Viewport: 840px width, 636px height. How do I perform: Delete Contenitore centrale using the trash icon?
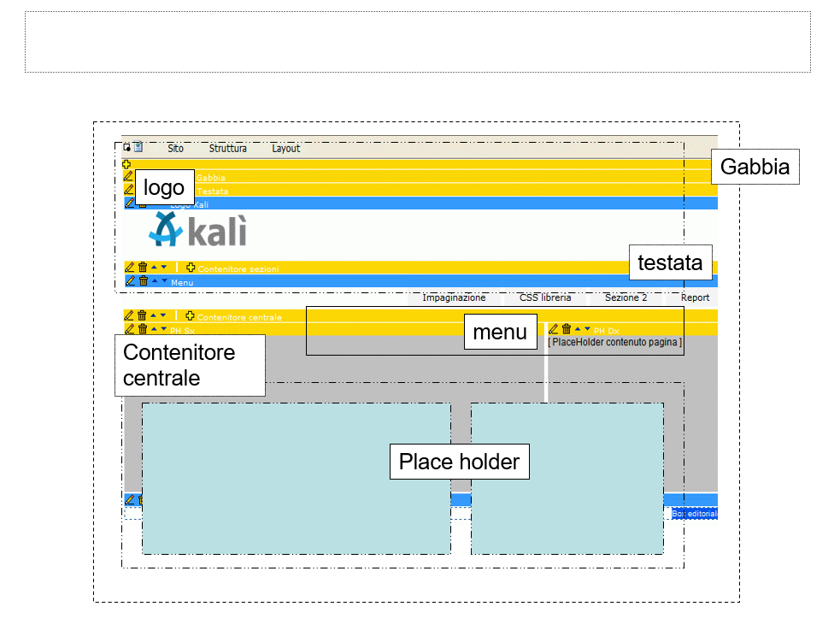(142, 315)
